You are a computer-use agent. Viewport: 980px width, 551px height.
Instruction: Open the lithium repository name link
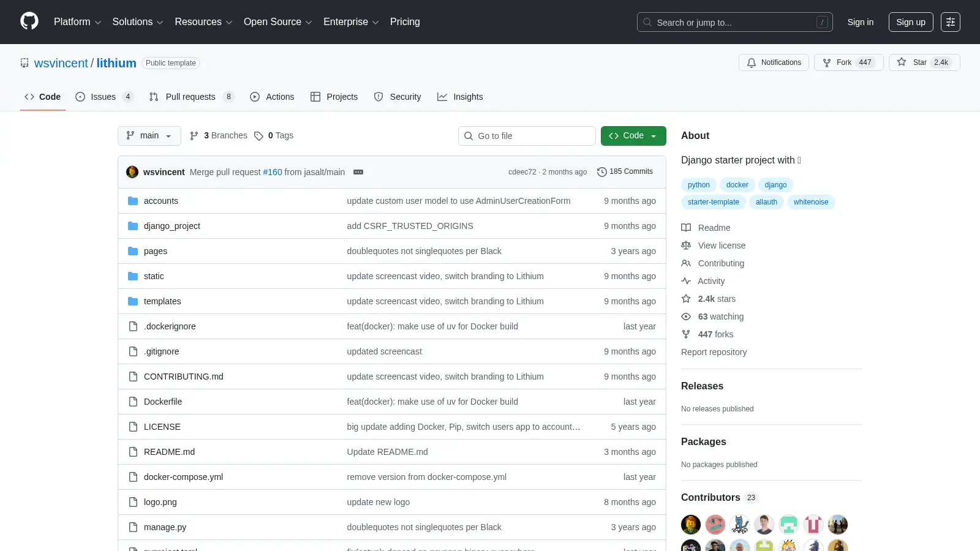116,63
